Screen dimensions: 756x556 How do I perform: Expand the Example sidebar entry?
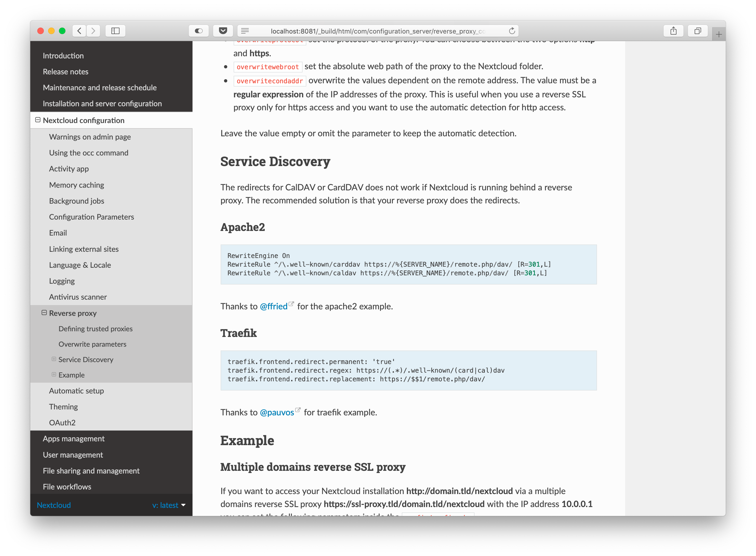(x=54, y=375)
